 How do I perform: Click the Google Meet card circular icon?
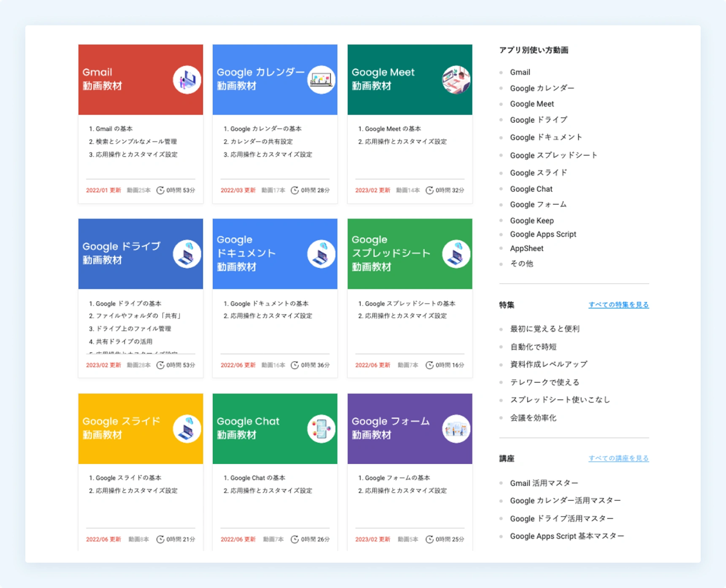(x=456, y=79)
